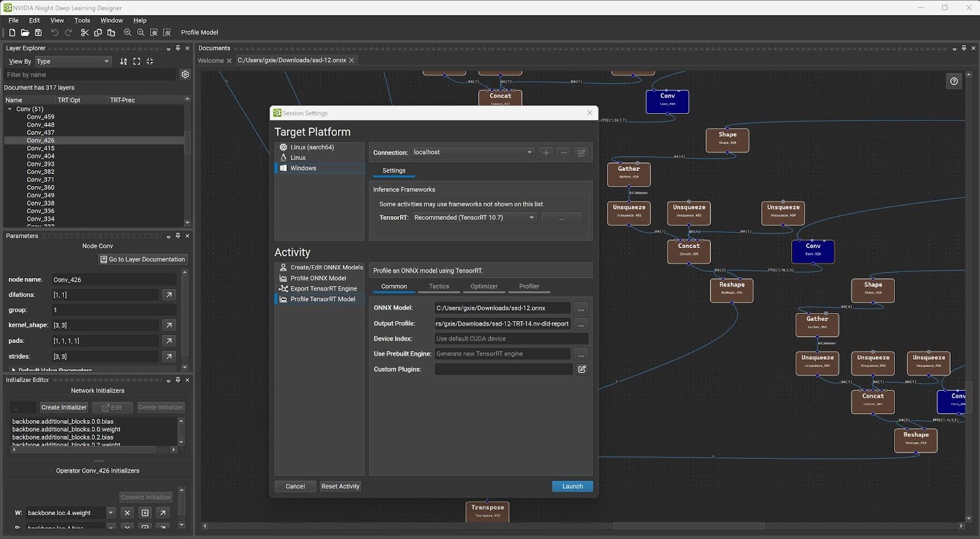Viewport: 980px width, 539px height.
Task: Open Layer Explorer filter settings gear
Action: point(186,75)
